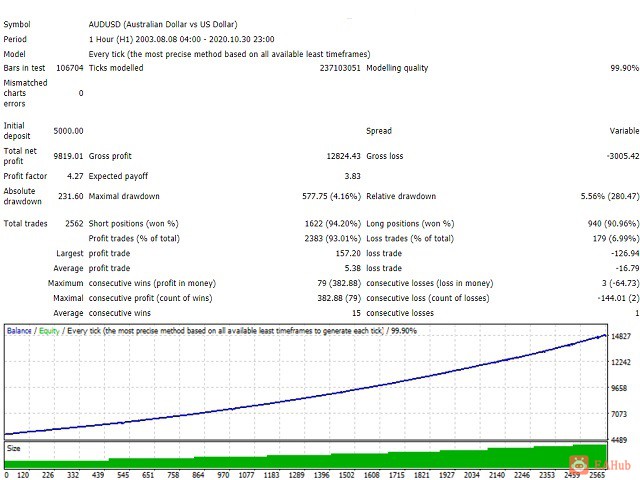
Task: Click the Relative drawdown value 5.56% (280.47)
Action: tap(610, 196)
